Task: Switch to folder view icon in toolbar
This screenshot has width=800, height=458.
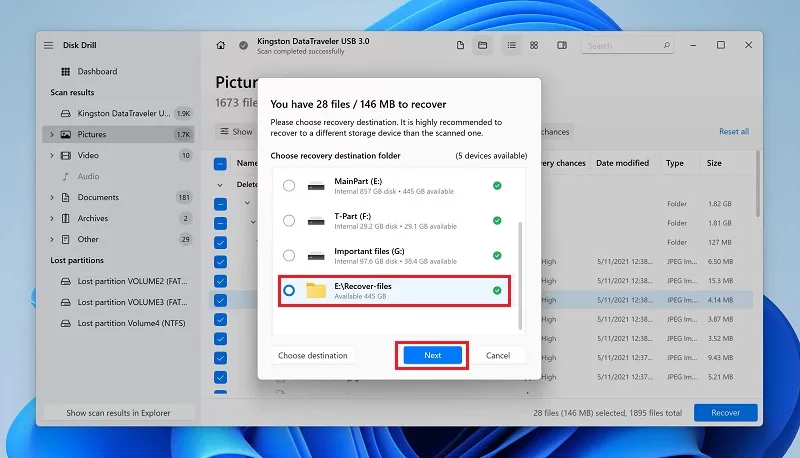Action: coord(482,45)
